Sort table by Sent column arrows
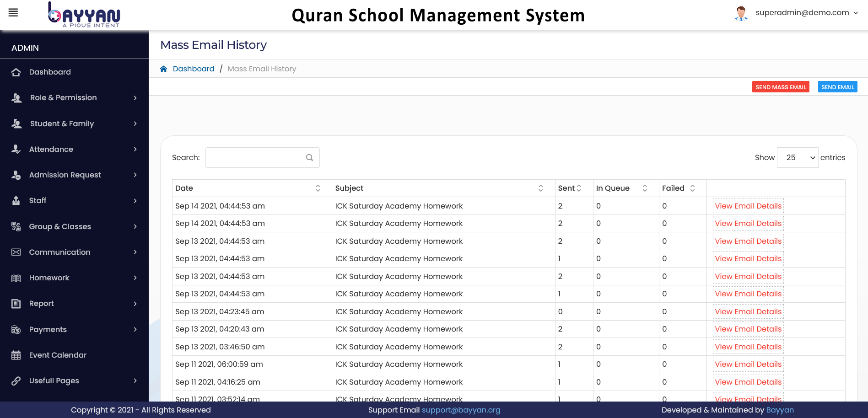The width and height of the screenshot is (868, 418). tap(579, 188)
